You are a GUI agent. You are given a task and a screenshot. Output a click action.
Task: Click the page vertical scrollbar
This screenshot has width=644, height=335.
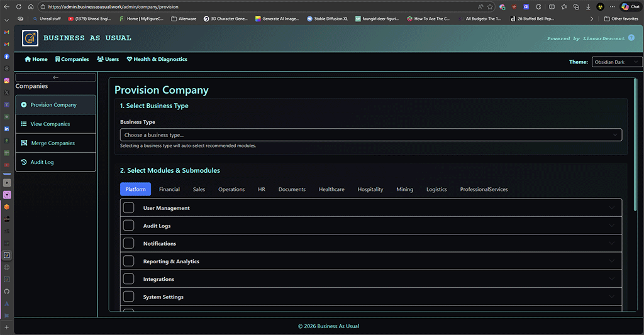pyautogui.click(x=635, y=145)
